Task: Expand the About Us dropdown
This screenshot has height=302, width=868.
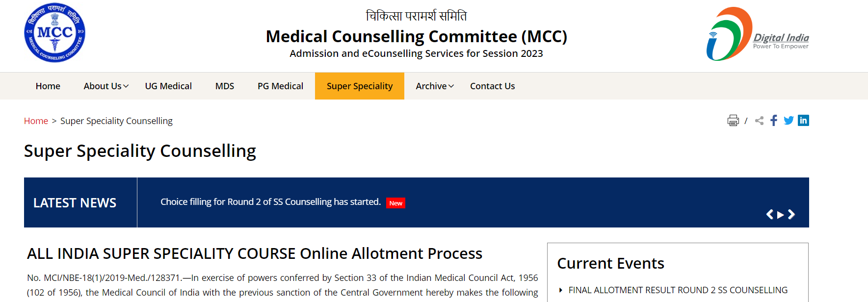Action: click(106, 86)
